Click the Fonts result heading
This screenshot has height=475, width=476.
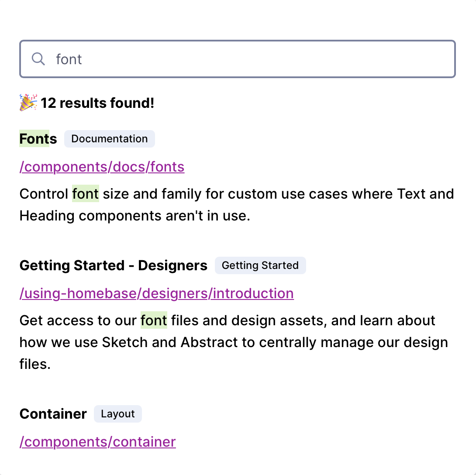[38, 139]
